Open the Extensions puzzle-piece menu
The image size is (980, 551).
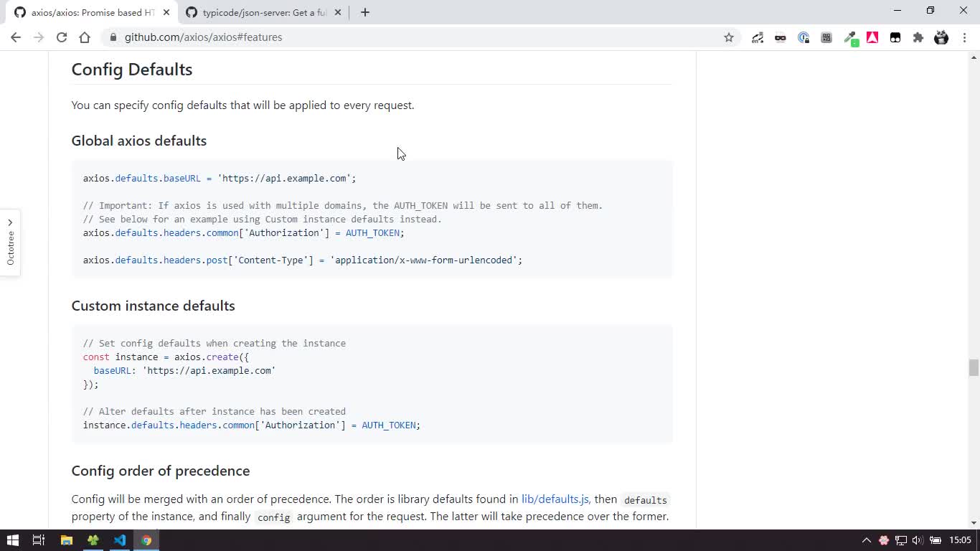(918, 37)
